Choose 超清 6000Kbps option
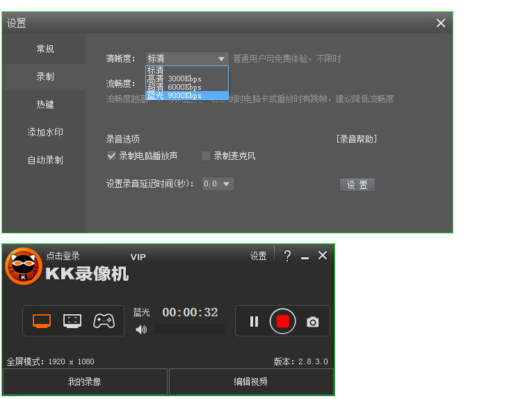 187,87
